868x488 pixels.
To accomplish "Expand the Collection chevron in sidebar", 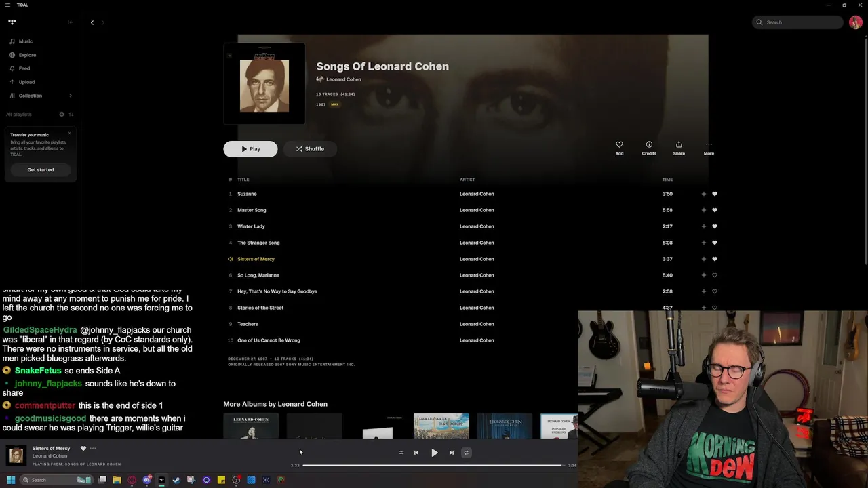I will [71, 96].
